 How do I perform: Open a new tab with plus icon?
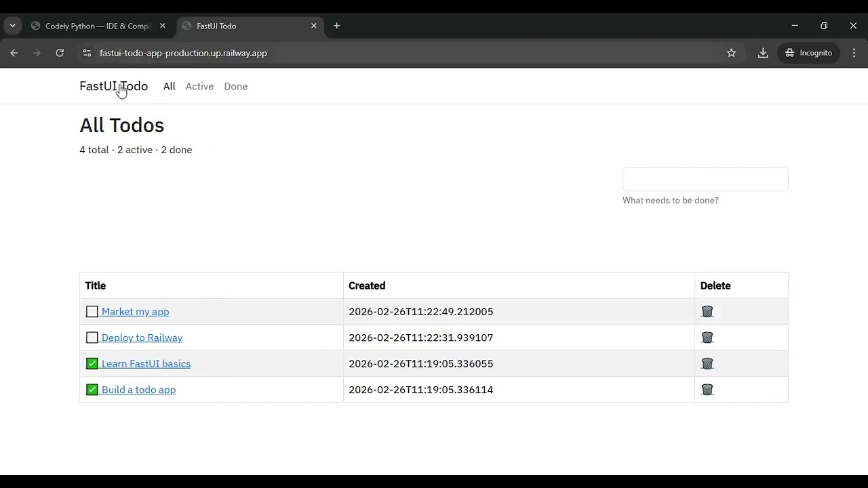click(x=336, y=26)
